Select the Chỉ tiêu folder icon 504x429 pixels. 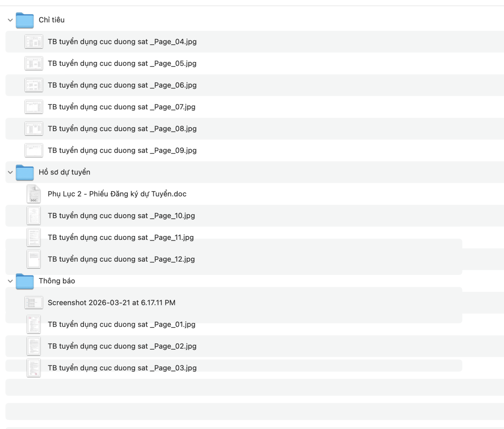pos(25,20)
